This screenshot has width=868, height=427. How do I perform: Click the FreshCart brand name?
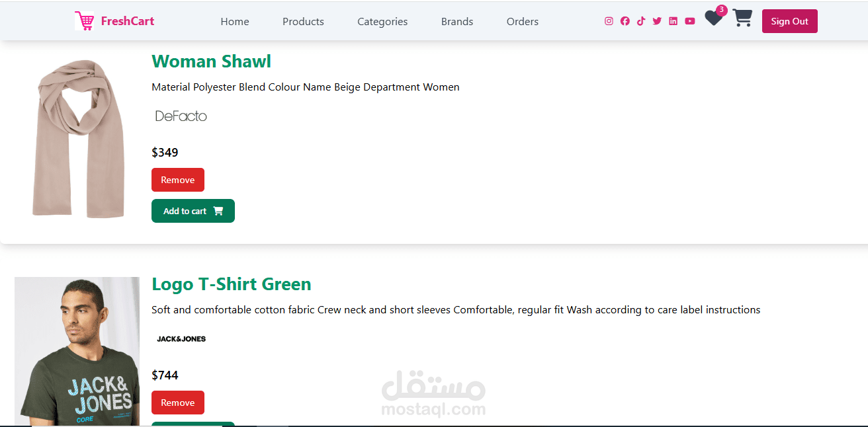(128, 21)
